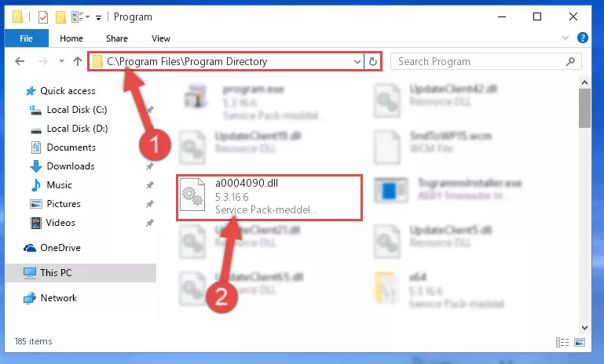Image resolution: width=604 pixels, height=364 pixels.
Task: Click the vertical scrollbar thumb
Action: click(x=584, y=108)
